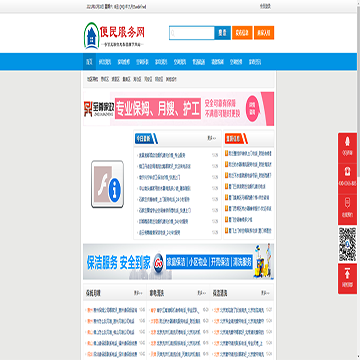This screenshot has height=360, width=360.
Task: Click the orange bullet icon of the first right-list item
Action: (226, 154)
